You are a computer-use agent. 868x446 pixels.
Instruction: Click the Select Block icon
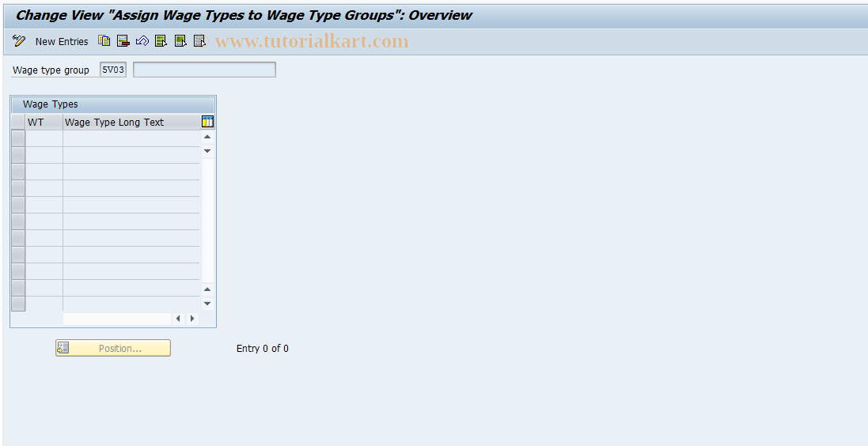click(x=180, y=41)
